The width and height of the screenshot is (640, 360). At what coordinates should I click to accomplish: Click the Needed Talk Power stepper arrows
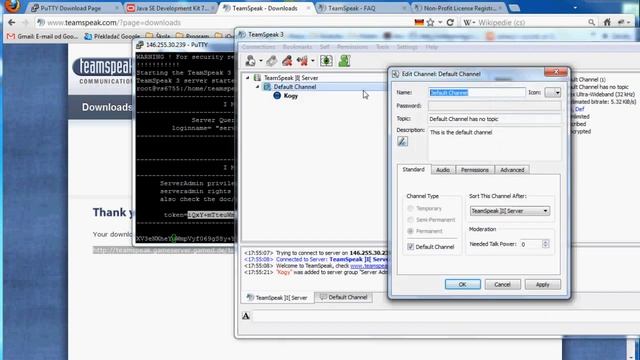[x=546, y=244]
